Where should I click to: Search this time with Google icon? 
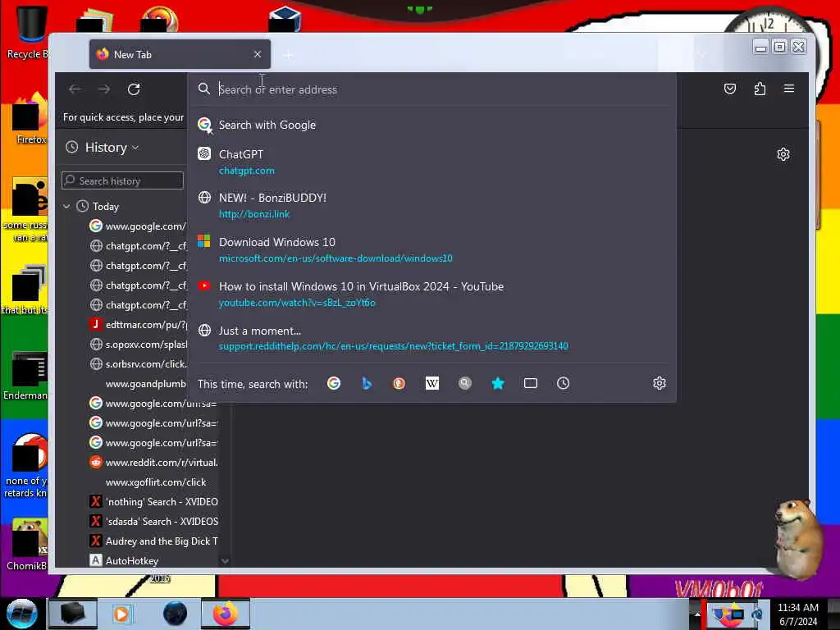click(334, 383)
